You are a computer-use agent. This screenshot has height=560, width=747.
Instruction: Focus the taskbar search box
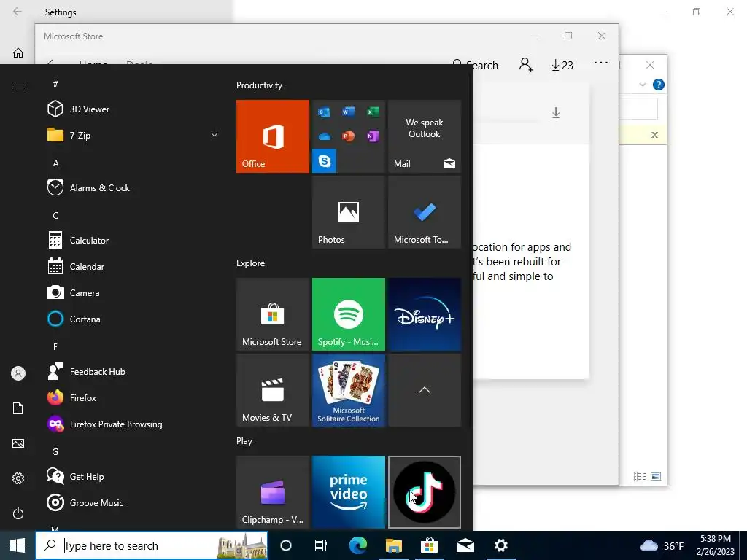pos(152,545)
